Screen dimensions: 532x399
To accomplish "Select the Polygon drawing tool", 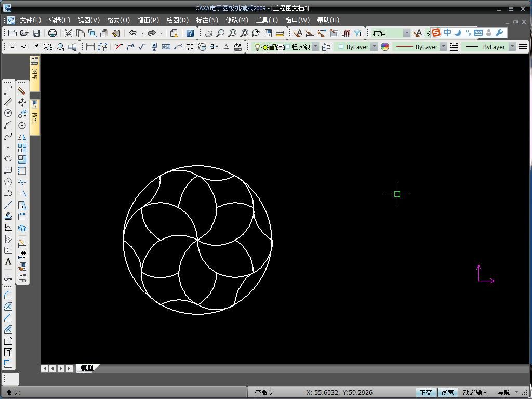I will point(8,182).
